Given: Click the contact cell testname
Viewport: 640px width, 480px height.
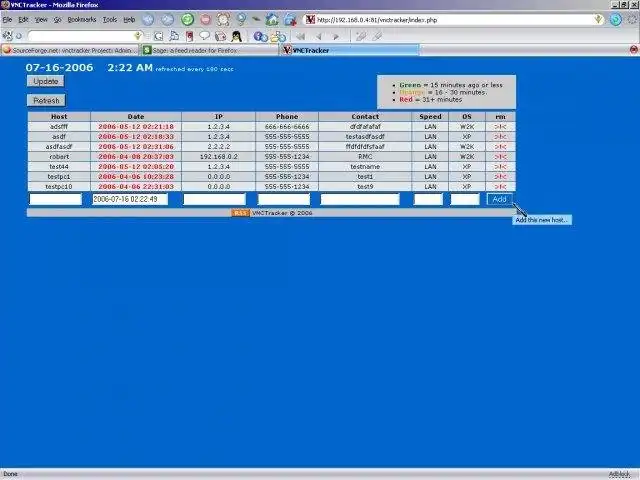Looking at the screenshot, I should (365, 167).
